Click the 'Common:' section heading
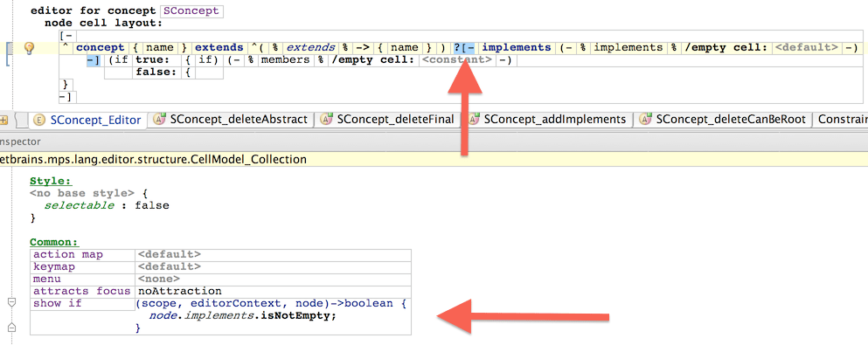The image size is (868, 345). [x=54, y=242]
